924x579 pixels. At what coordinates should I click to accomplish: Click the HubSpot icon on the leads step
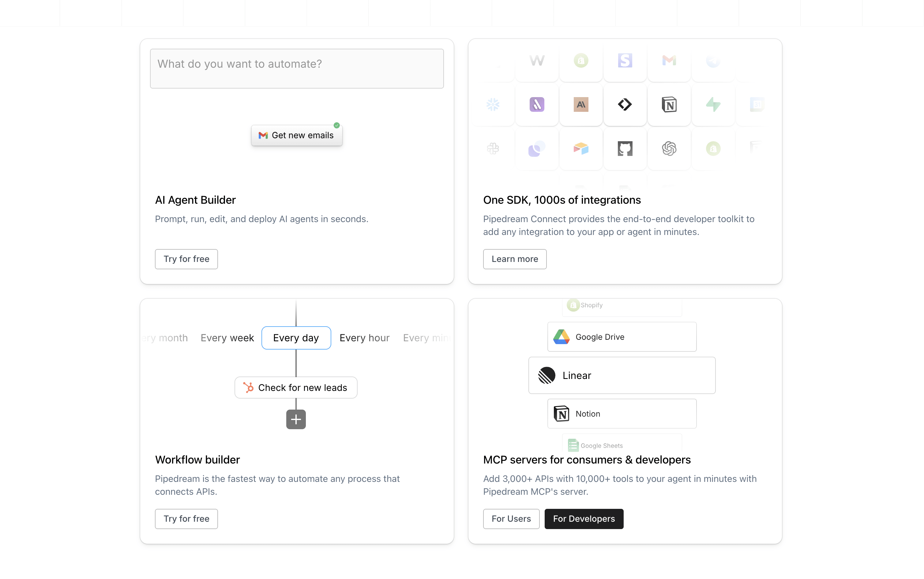click(x=248, y=388)
